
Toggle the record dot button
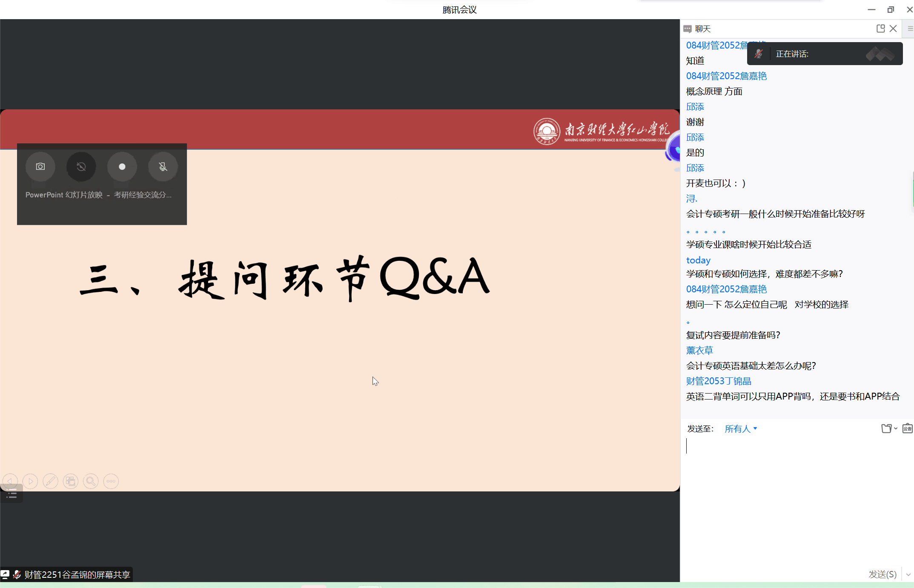pos(122,167)
